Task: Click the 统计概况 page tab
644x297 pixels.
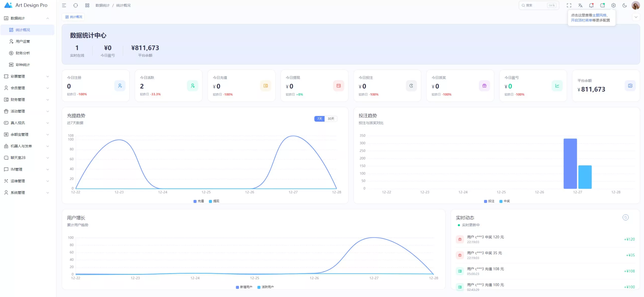Action: pyautogui.click(x=74, y=17)
